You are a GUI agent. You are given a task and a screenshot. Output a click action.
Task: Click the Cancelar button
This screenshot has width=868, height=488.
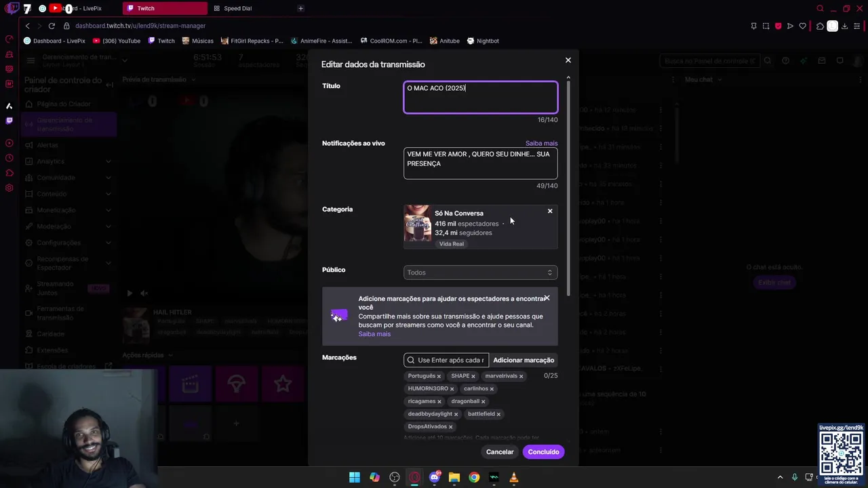(500, 452)
